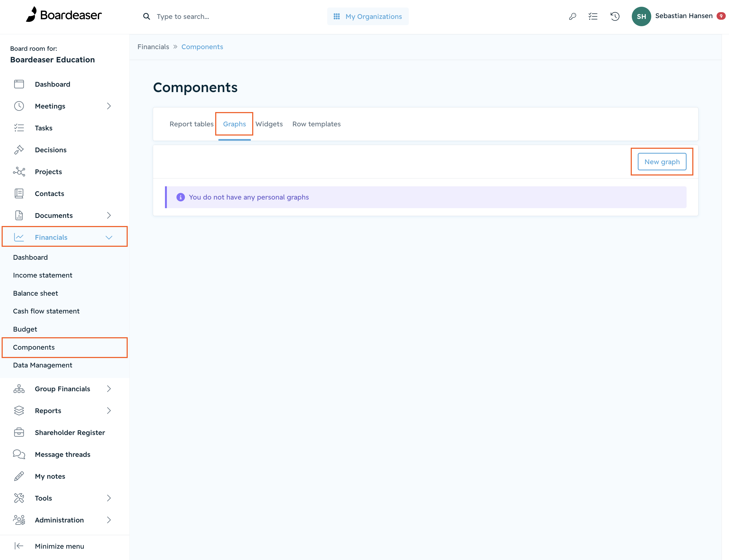
Task: Click the Contacts book icon
Action: (19, 193)
